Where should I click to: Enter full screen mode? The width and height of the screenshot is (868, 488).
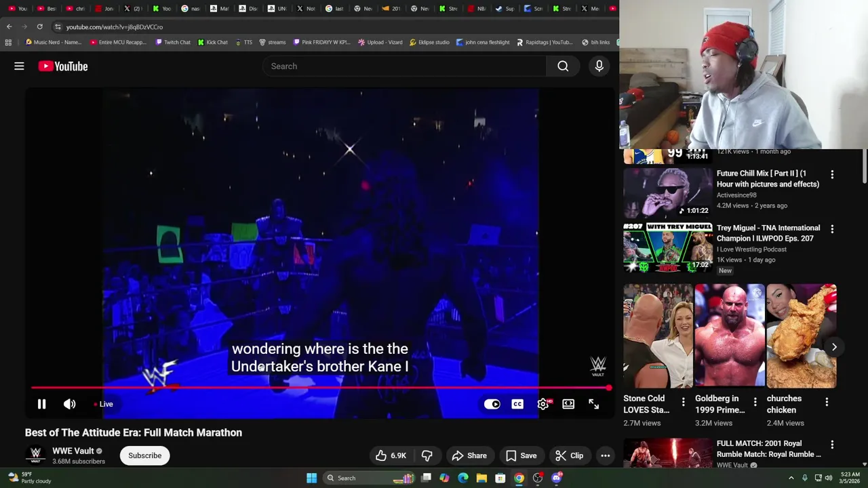point(593,404)
